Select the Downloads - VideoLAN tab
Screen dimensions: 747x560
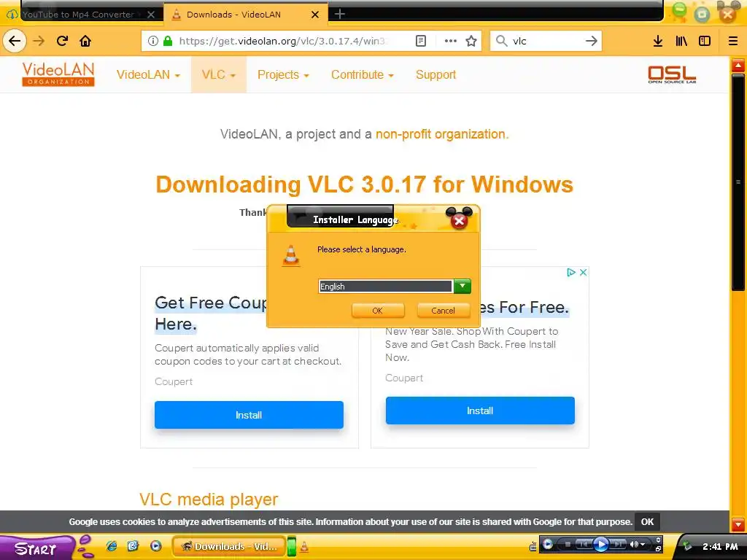233,15
